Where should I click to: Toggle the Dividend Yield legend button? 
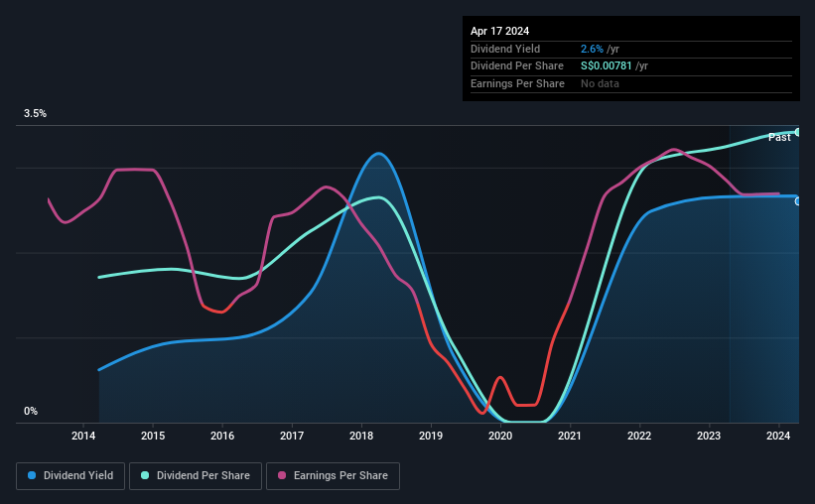70,476
